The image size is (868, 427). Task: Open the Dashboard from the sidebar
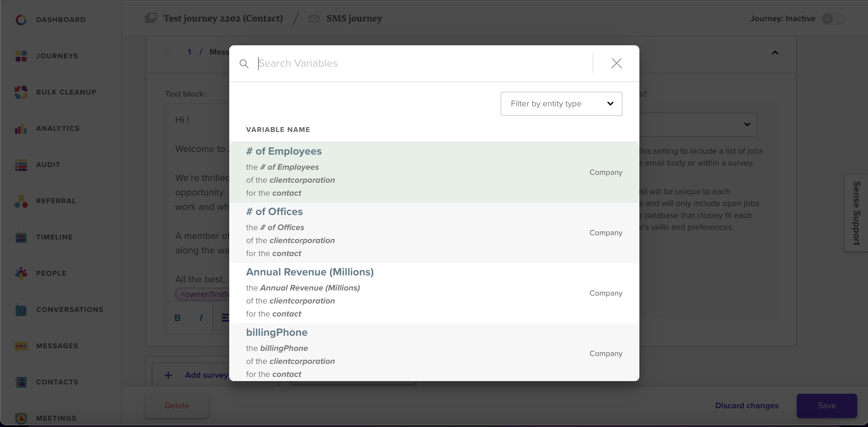point(61,20)
